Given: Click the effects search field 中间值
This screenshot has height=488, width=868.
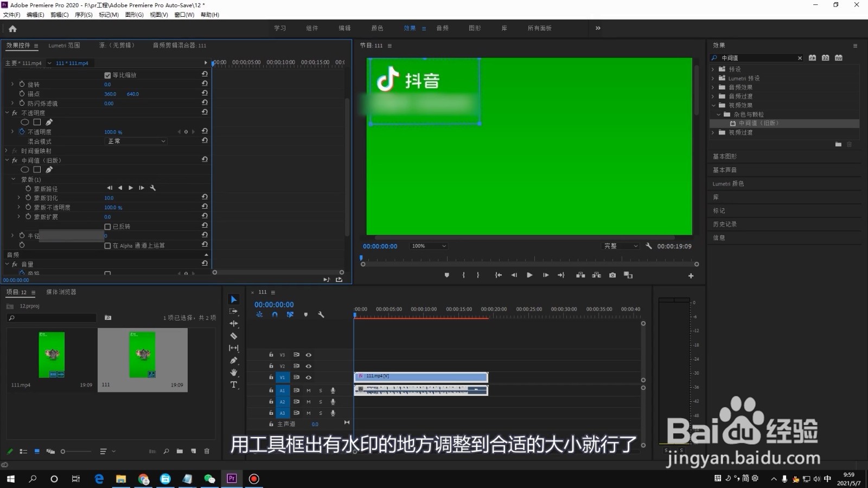Looking at the screenshot, I should pyautogui.click(x=757, y=58).
